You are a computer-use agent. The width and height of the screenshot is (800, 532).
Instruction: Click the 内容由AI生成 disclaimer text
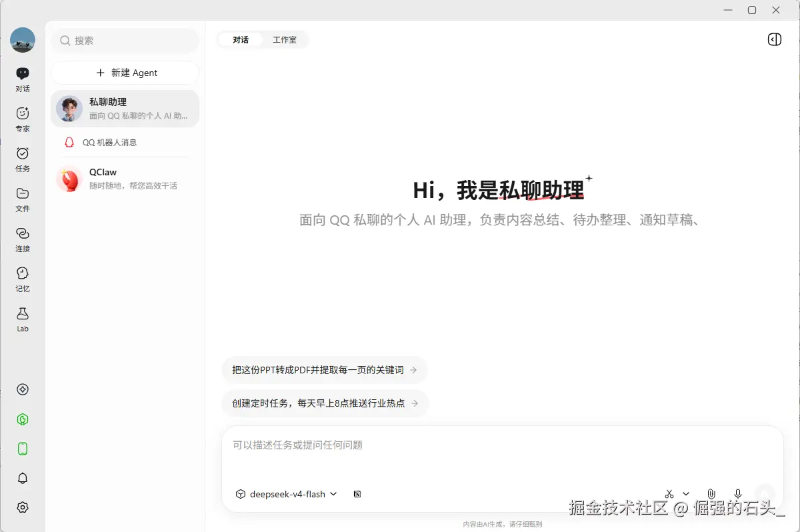[503, 524]
